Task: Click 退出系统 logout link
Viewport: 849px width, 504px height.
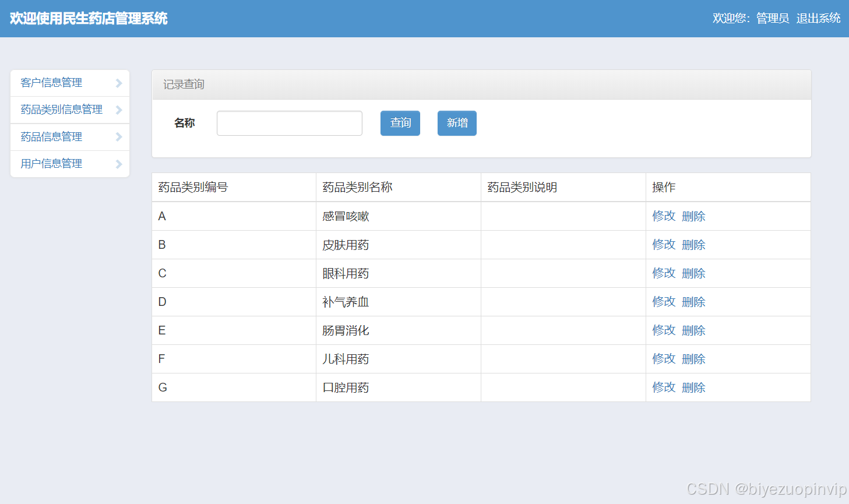Action: [x=818, y=18]
